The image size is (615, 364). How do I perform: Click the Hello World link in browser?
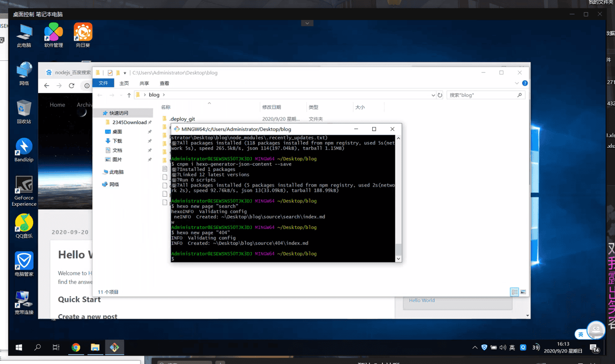pyautogui.click(x=422, y=300)
